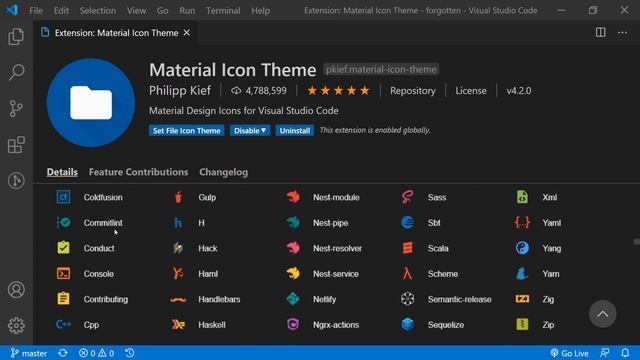Close the Material Icon Theme editor tab
This screenshot has height=360, width=640.
(187, 33)
